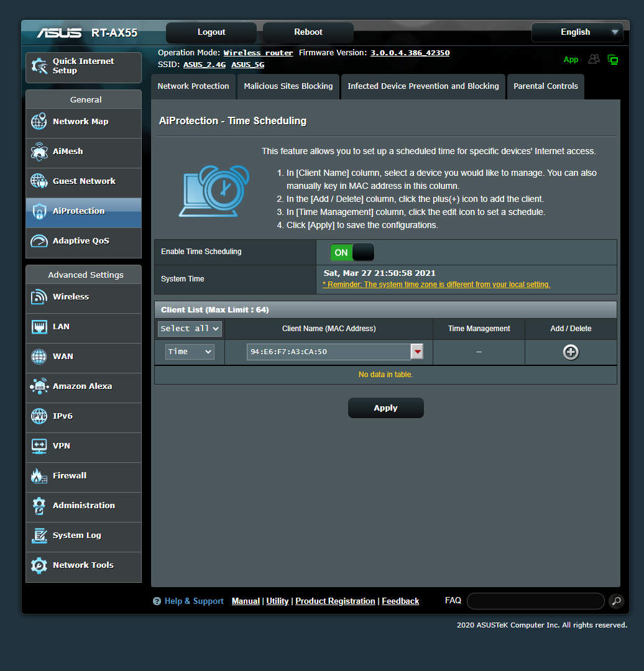Click the Client Name (MAC Address) header
Viewport: 644px width, 671px height.
[x=329, y=329]
